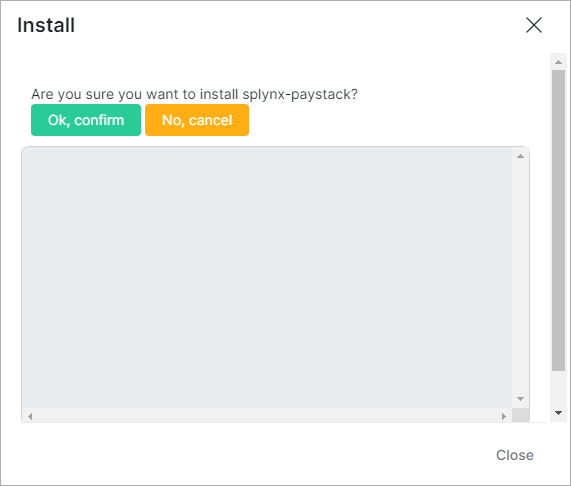This screenshot has height=486, width=571.
Task: Click the log area's scrollbar corner square
Action: click(x=520, y=416)
